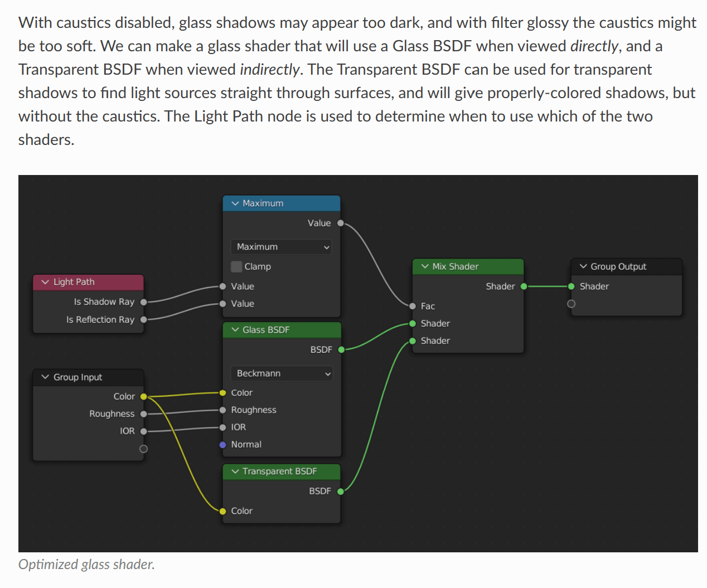The height and width of the screenshot is (588, 707).
Task: Collapse the Light Path node header chevron
Action: [x=44, y=282]
